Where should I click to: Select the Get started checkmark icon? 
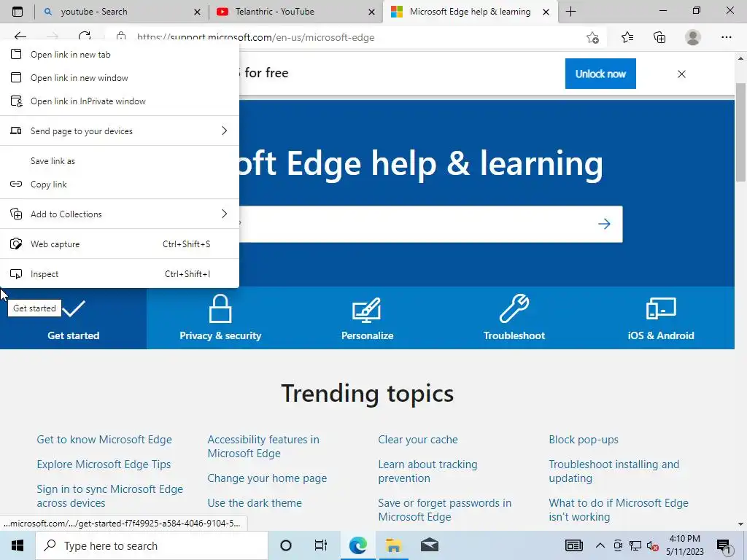74,308
